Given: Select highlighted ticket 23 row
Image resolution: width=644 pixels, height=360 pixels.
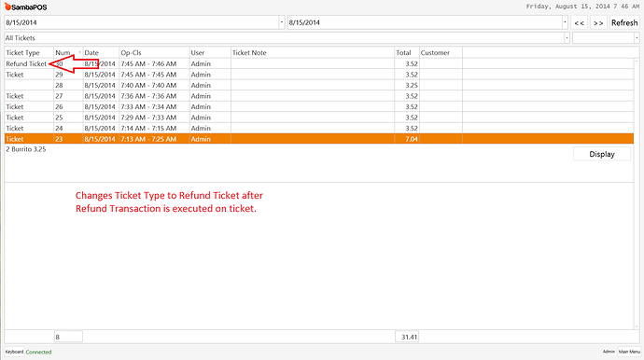Looking at the screenshot, I should pyautogui.click(x=318, y=139).
